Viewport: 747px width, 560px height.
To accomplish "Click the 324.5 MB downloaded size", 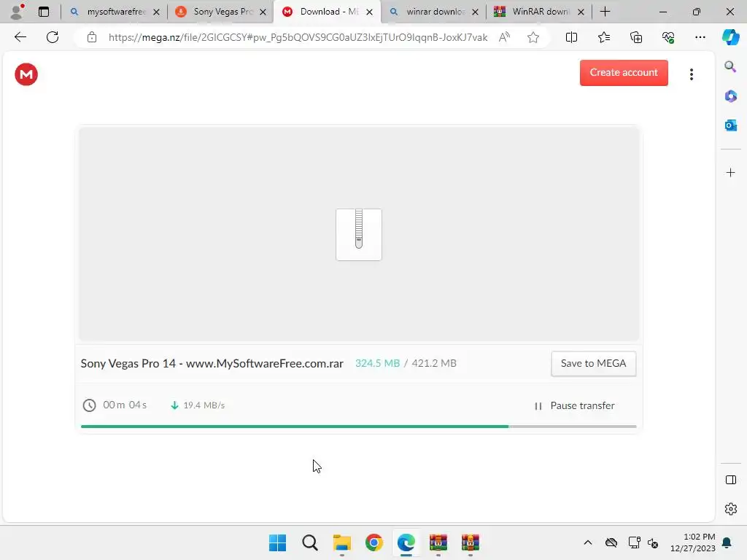I will coord(377,363).
